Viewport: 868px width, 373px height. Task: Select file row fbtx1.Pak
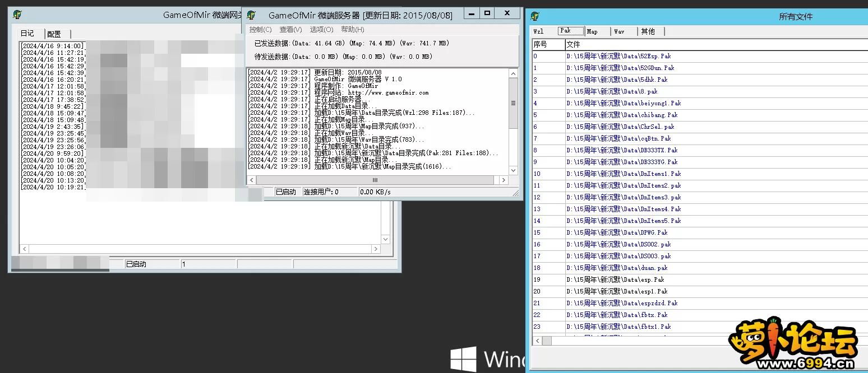700,327
